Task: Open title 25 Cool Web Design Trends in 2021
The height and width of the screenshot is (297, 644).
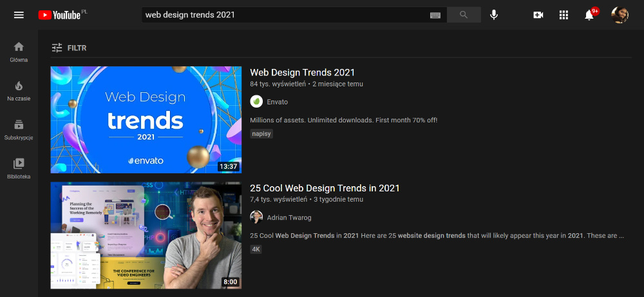Action: [x=325, y=188]
